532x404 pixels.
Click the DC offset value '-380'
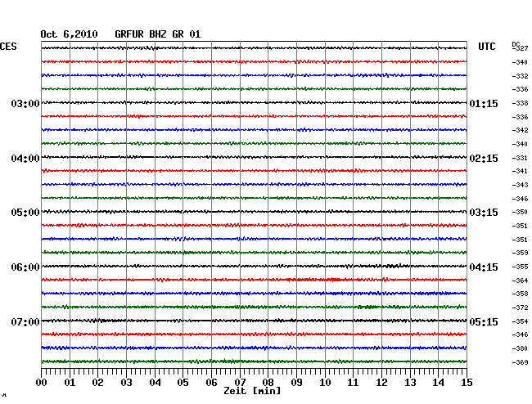click(x=520, y=348)
